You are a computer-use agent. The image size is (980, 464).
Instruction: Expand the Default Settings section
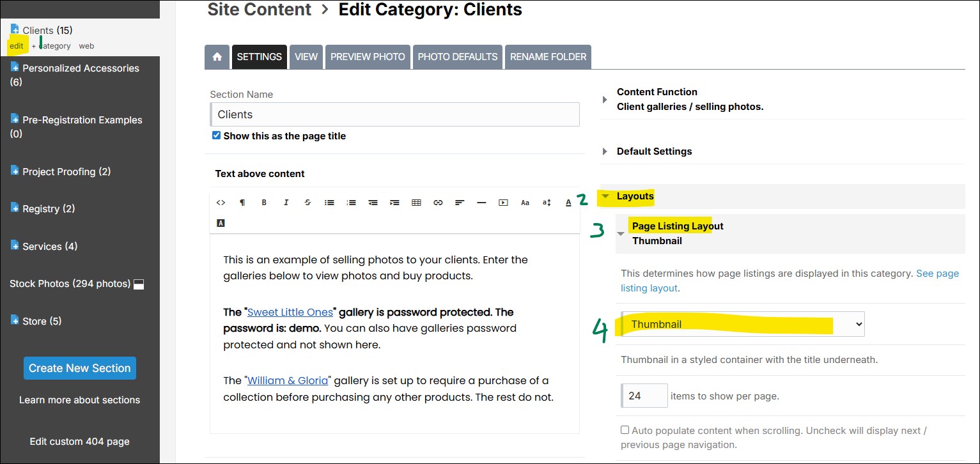tap(654, 151)
